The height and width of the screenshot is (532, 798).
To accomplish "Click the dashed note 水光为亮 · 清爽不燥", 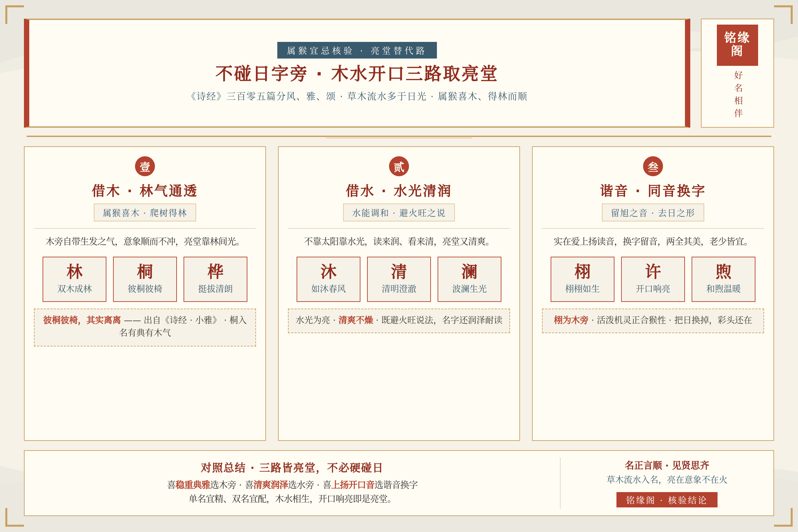I will point(399,321).
